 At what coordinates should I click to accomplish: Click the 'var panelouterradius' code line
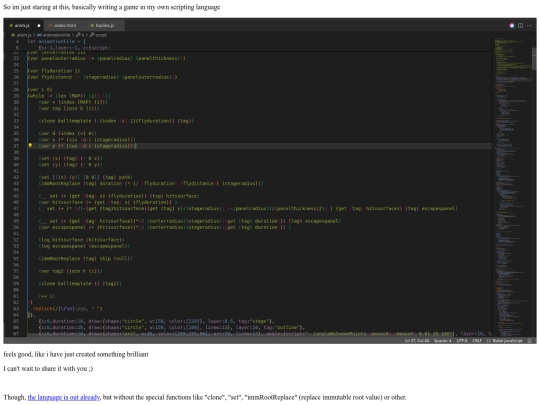107,58
